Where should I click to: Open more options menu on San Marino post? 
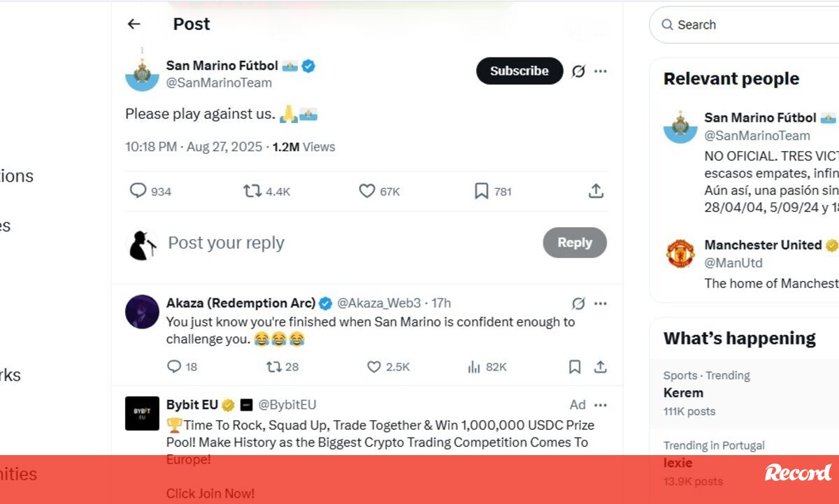click(601, 71)
